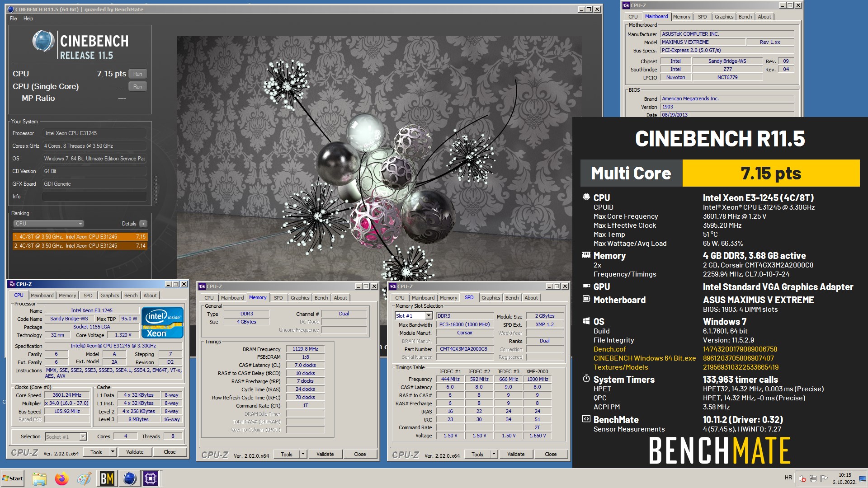Image resolution: width=868 pixels, height=488 pixels.
Task: Click the Show Desktop icon next to the clock
Action: [863, 479]
